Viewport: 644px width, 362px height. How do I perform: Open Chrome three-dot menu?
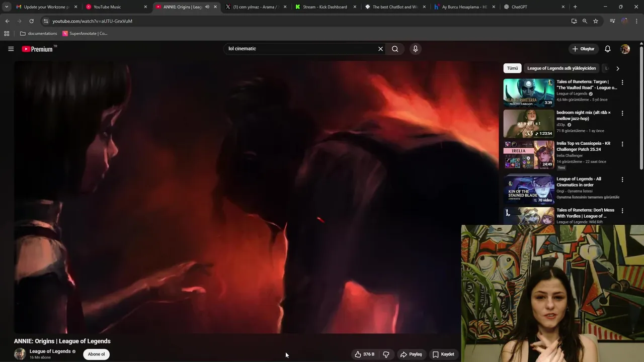(636, 21)
